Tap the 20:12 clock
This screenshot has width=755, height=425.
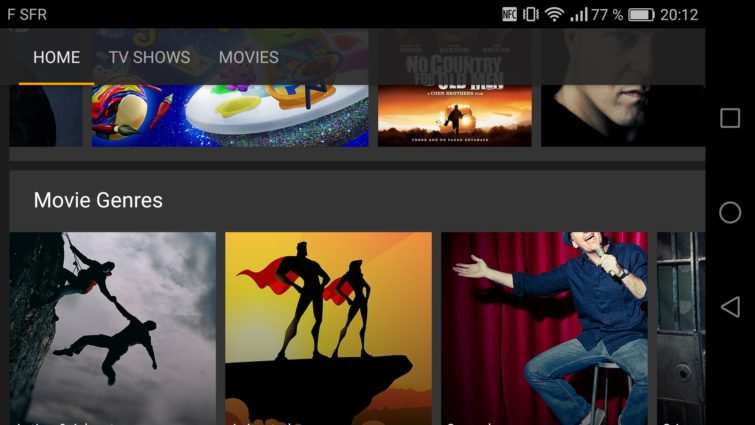coord(679,15)
